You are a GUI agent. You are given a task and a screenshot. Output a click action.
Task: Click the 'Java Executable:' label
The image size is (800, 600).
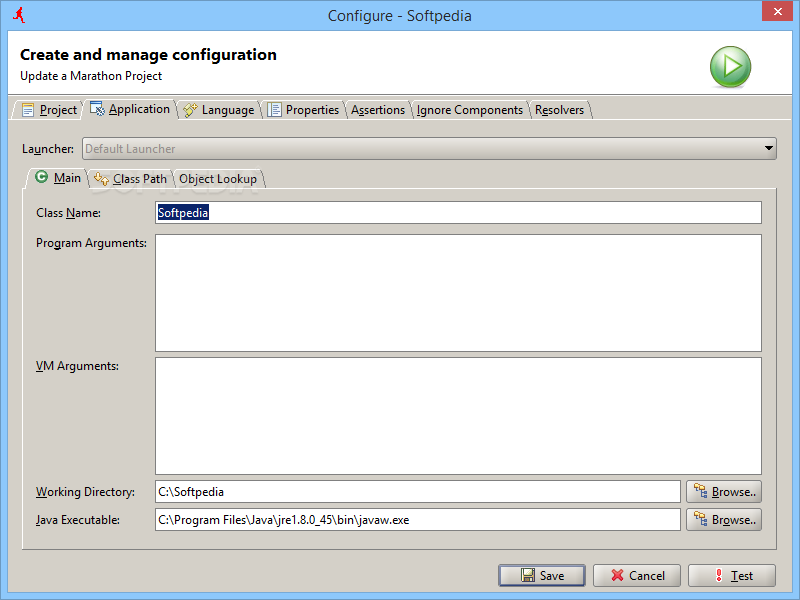click(78, 520)
